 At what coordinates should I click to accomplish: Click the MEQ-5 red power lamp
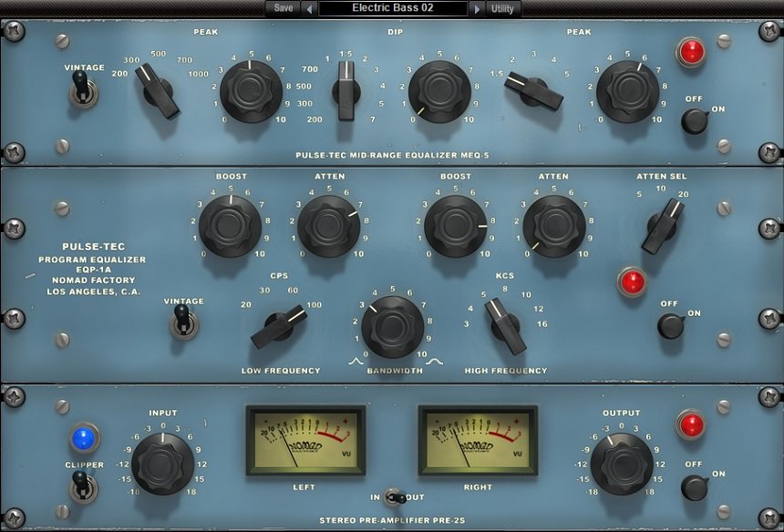(x=690, y=52)
